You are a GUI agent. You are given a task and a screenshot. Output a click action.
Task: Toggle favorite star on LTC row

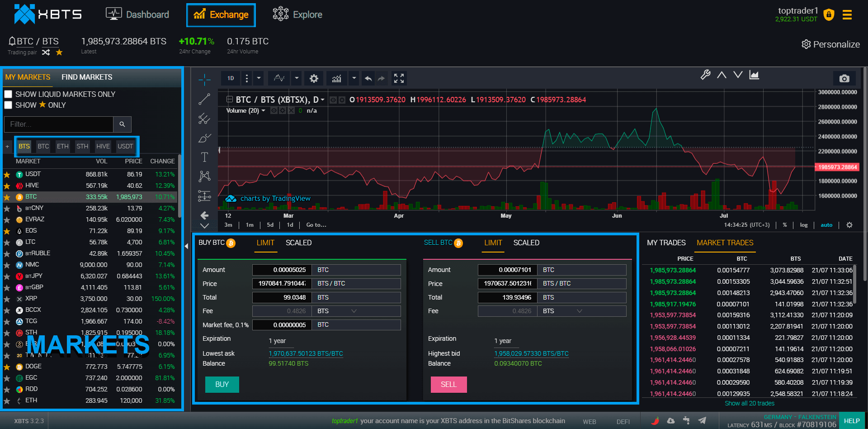[7, 243]
